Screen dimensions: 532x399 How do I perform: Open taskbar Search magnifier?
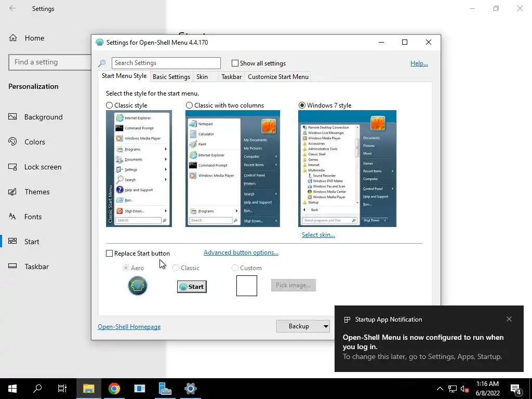[x=37, y=389]
